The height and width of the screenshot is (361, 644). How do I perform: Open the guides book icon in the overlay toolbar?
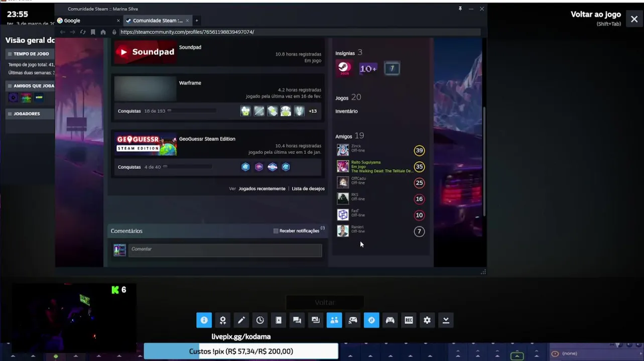(x=278, y=320)
